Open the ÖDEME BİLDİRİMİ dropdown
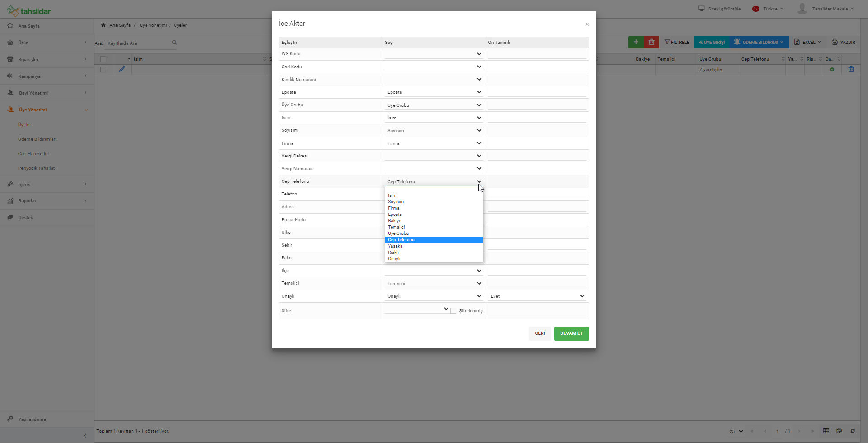This screenshot has width=868, height=443. [759, 42]
